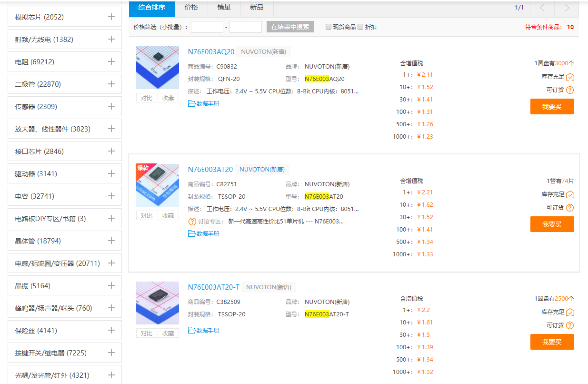Image resolution: width=588 pixels, height=384 pixels.
Task: Open the 电路板DIY专区/书籍 (3) category
Action: 65,218
